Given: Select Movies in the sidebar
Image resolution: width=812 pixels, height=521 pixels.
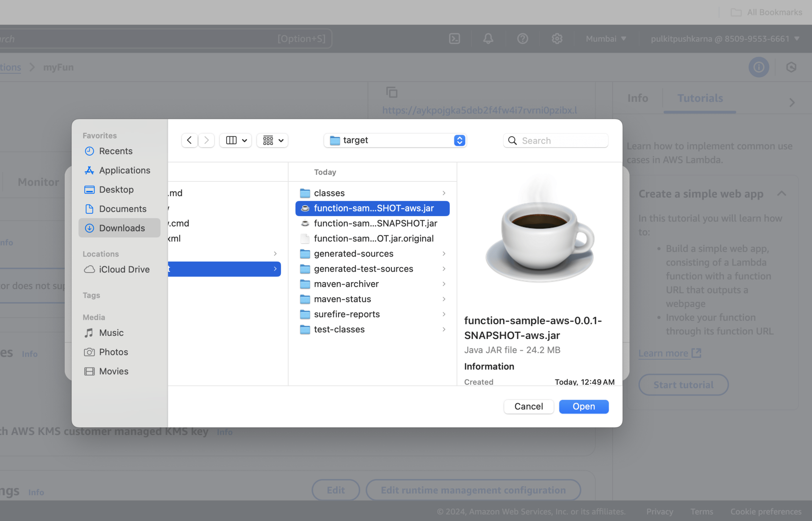Looking at the screenshot, I should point(114,371).
